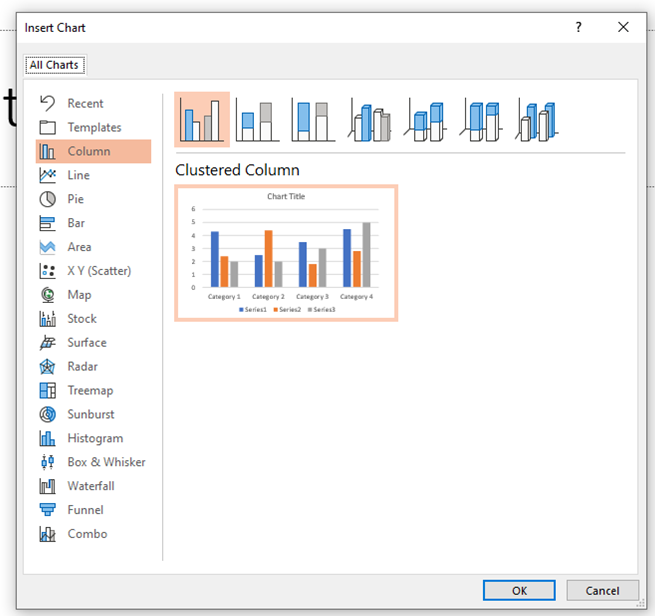
Task: Select X Y (Scatter) chart type
Action: pyautogui.click(x=98, y=271)
